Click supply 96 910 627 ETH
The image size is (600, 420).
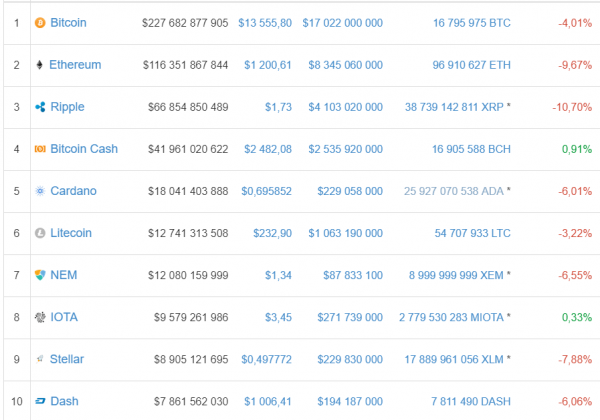pyautogui.click(x=471, y=65)
